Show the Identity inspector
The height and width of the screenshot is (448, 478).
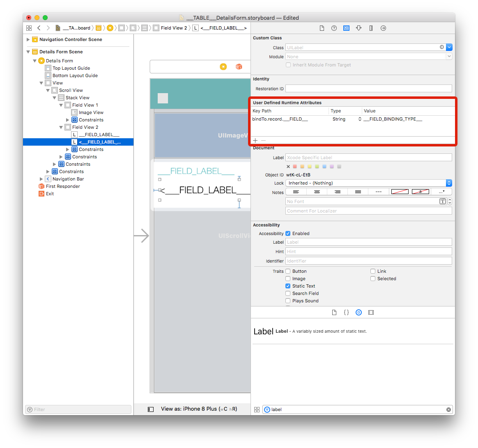tap(346, 28)
